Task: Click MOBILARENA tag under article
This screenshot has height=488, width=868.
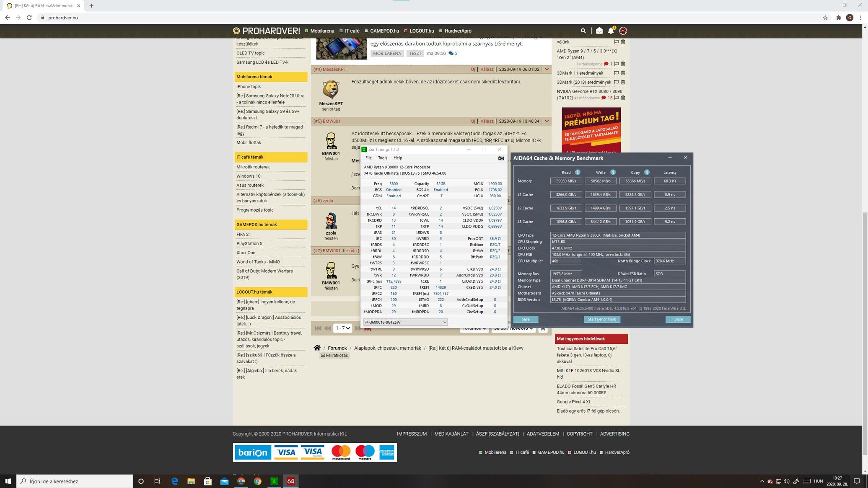Action: coord(387,53)
